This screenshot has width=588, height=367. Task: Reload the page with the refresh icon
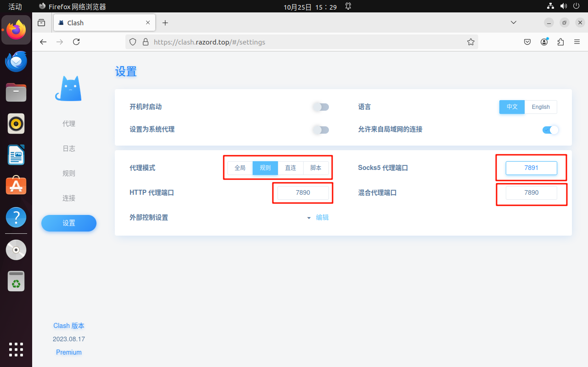tap(77, 42)
